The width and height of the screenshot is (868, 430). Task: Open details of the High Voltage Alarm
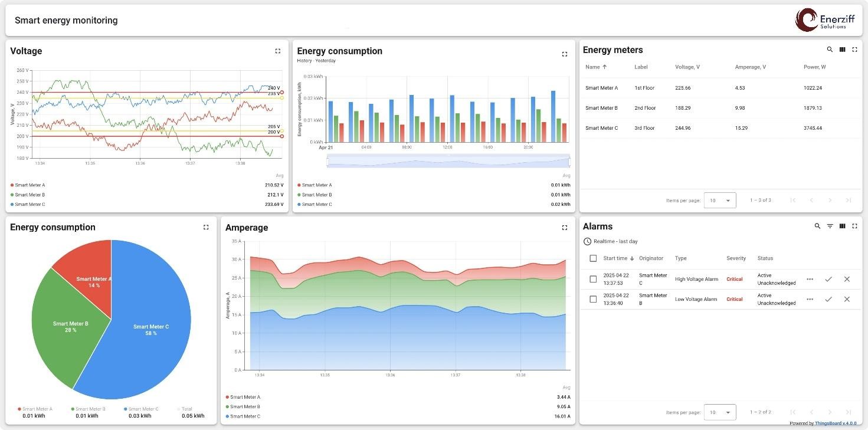click(810, 280)
